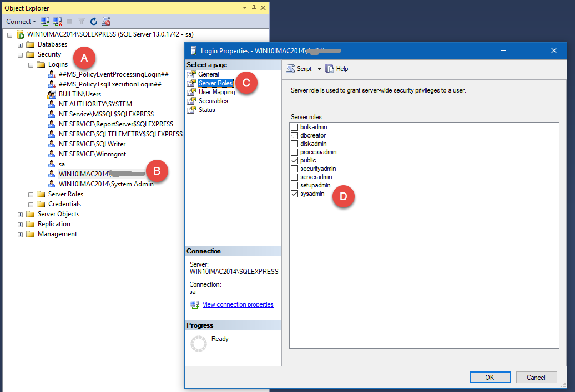Click the Server Roles folder icon in tree
Viewport: 575px width, 392px height.
coord(41,194)
